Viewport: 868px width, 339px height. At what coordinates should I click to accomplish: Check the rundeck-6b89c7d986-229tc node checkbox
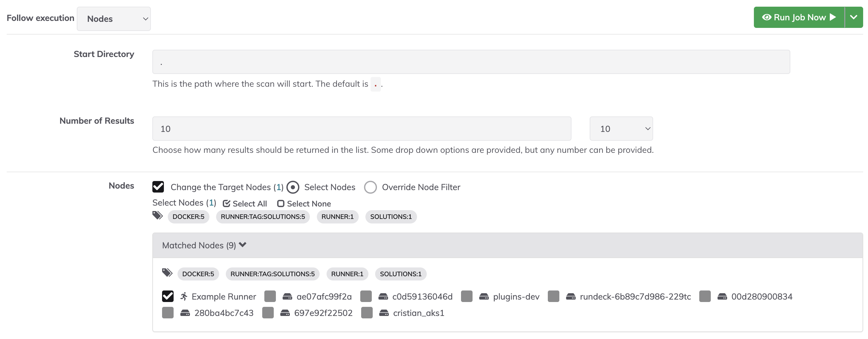point(554,296)
